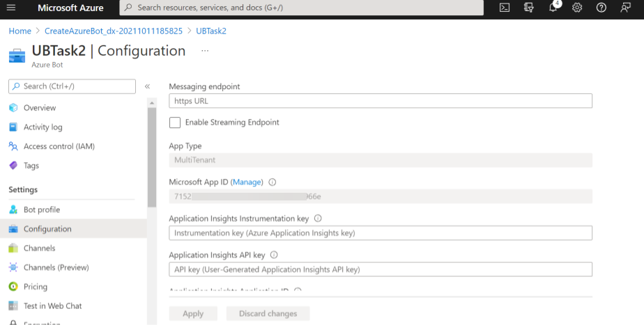Open the hamburger portal menu
The width and height of the screenshot is (644, 325).
10,8
